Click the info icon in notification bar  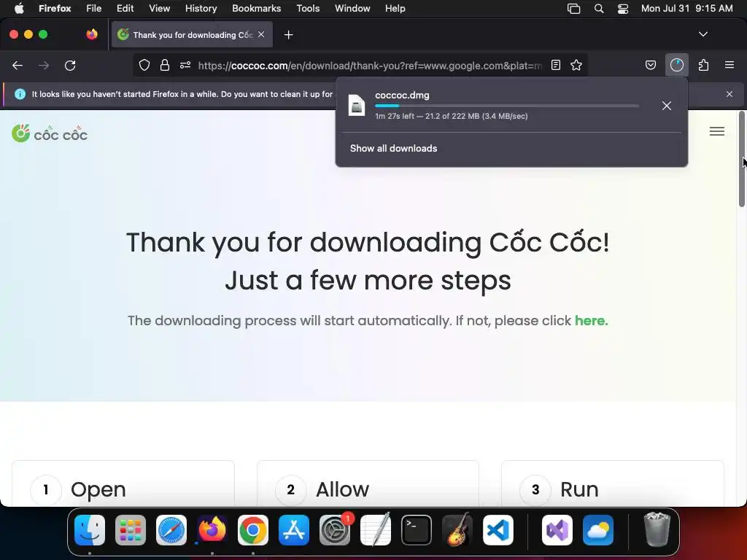click(x=20, y=94)
